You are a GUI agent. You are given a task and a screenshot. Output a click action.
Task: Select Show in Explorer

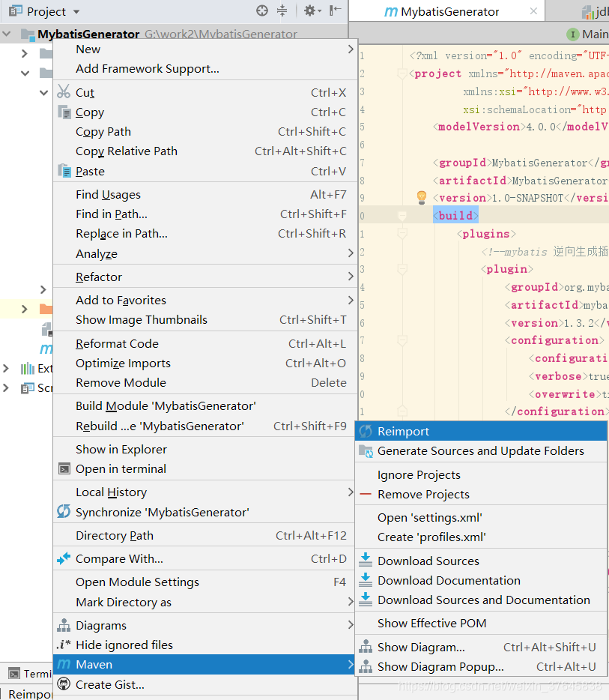205,449
